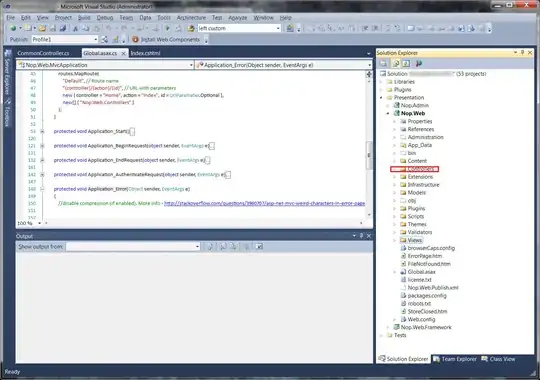The width and height of the screenshot is (540, 380).
Task: Switch to Team Explorer bottom tab
Action: click(x=455, y=359)
